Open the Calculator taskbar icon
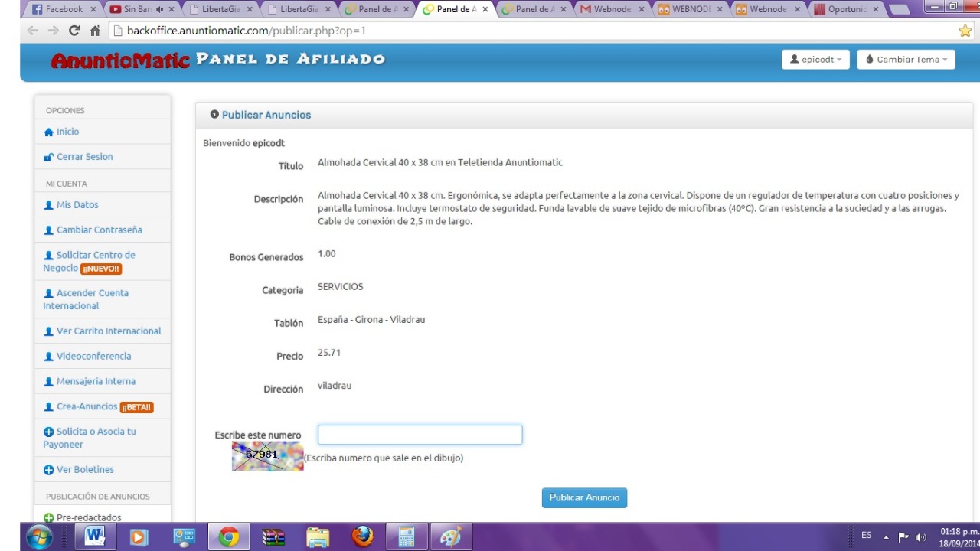Screen dimensions: 980x551 tap(407, 536)
